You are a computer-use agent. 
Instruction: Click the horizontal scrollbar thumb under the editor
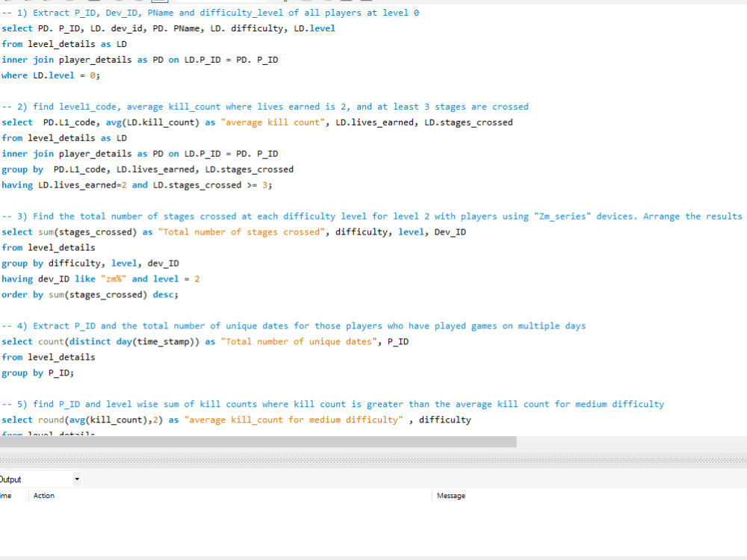pos(258,442)
